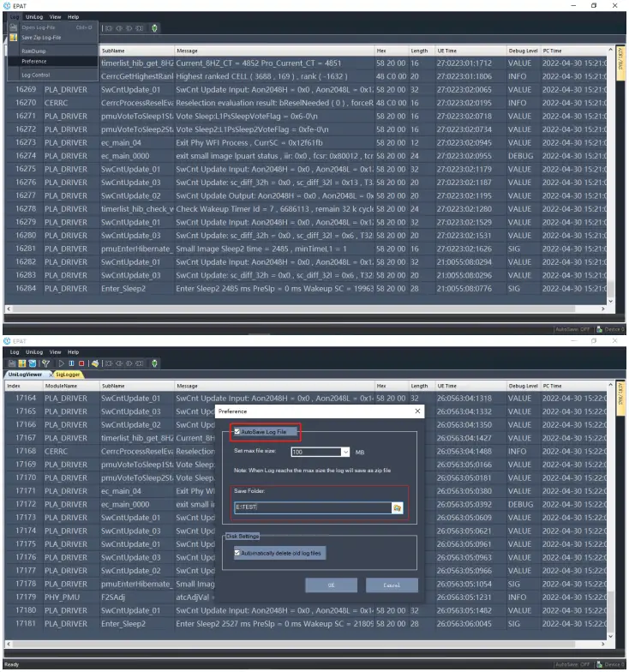Click Debug Level column header in upper window

[x=523, y=51]
